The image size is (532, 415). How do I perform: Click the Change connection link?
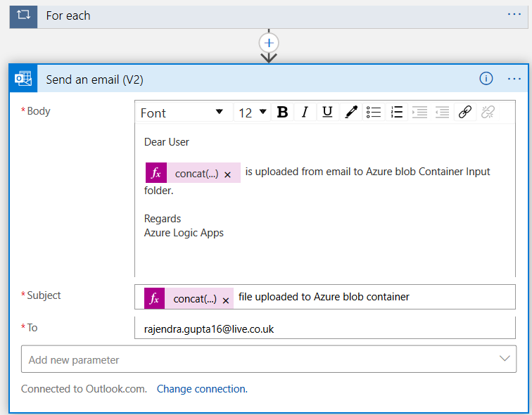202,389
